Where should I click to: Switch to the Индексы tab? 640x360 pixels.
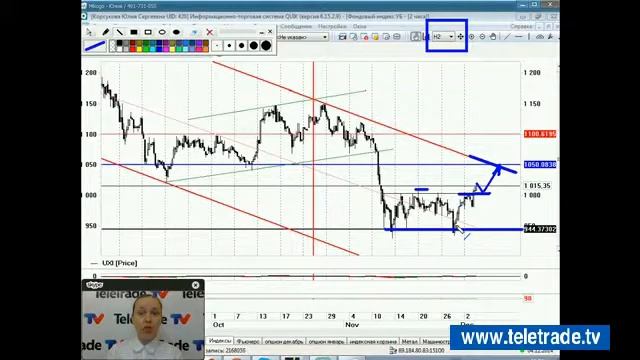point(220,340)
